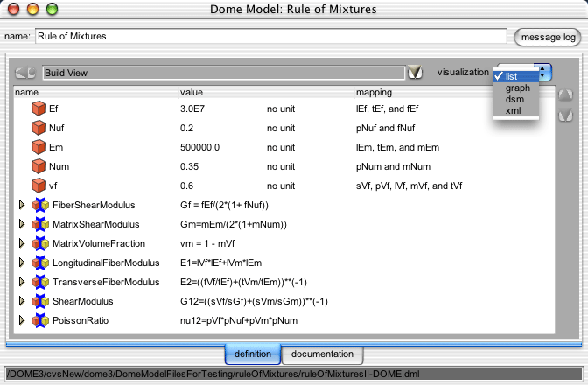Screen dimensions: 588x386
Task: Click the 'no unit' text in Ef row
Action: (x=281, y=109)
